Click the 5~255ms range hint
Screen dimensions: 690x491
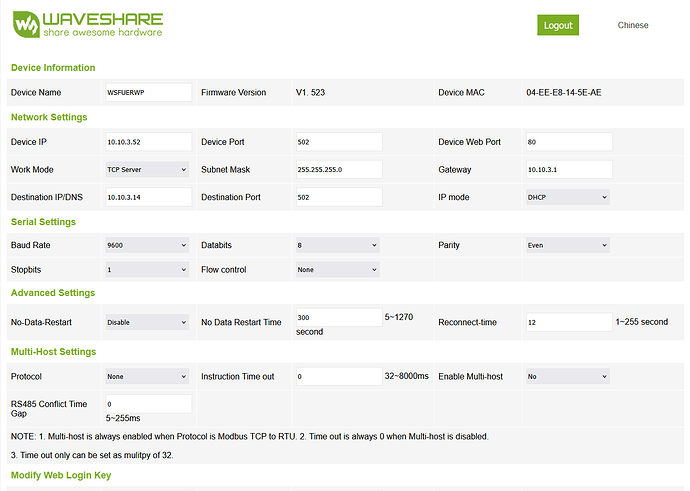pos(123,418)
